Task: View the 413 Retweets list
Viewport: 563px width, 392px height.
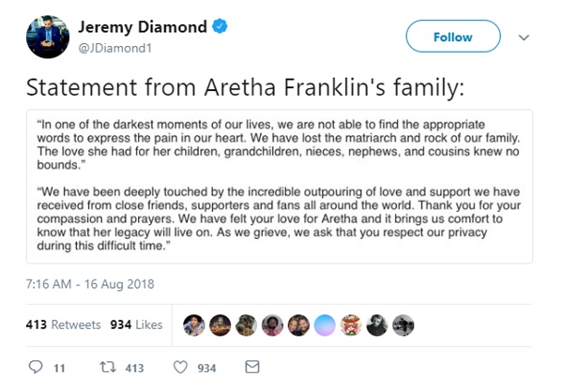Action: [64, 324]
